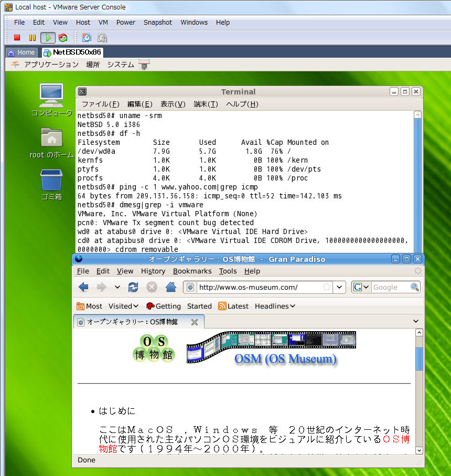Click the VMware Server Console title icon
This screenshot has width=451, height=476.
pos(8,7)
